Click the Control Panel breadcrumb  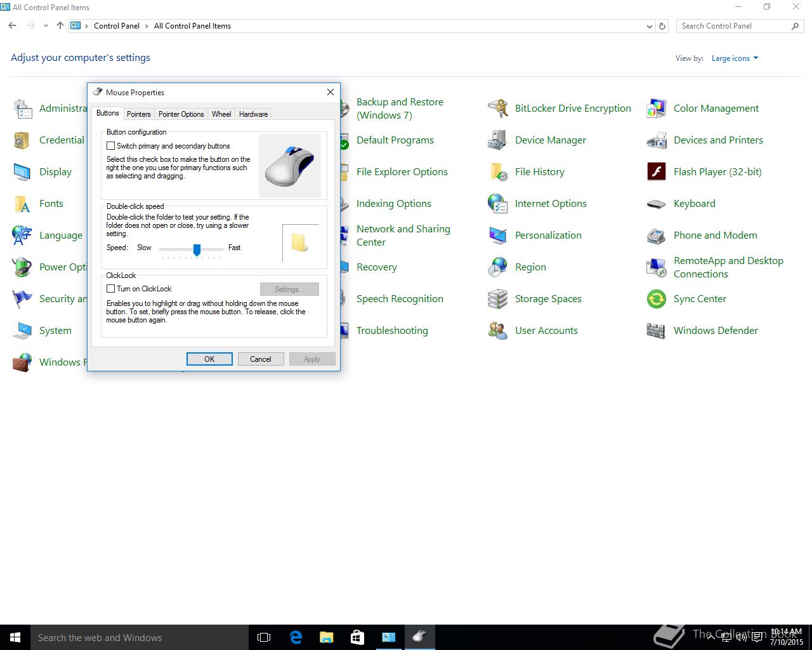pyautogui.click(x=117, y=26)
